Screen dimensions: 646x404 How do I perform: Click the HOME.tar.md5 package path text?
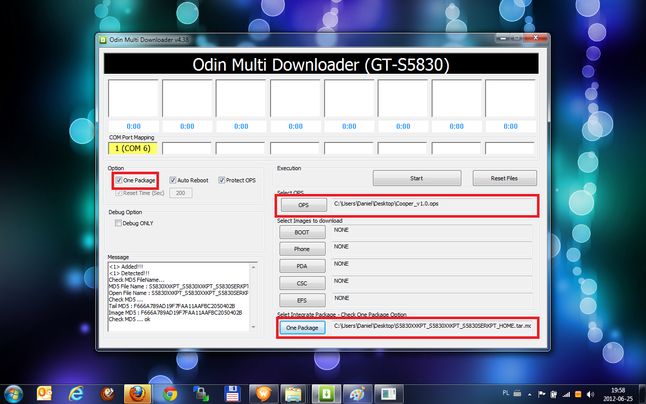tap(432, 326)
